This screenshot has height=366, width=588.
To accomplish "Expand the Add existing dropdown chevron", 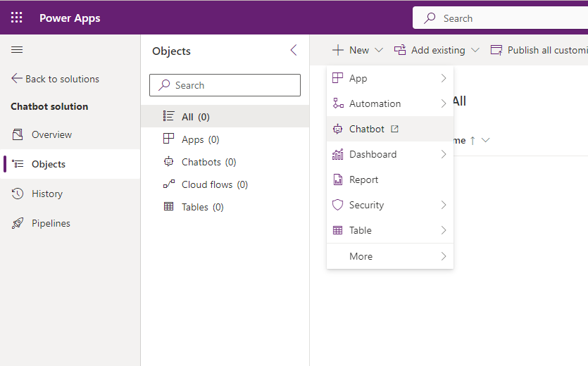I will 475,50.
